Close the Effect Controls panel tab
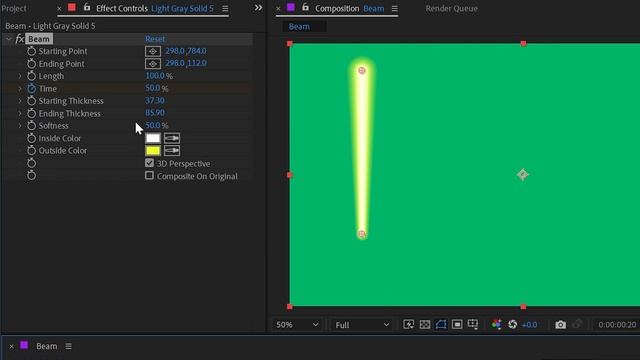 tap(59, 8)
